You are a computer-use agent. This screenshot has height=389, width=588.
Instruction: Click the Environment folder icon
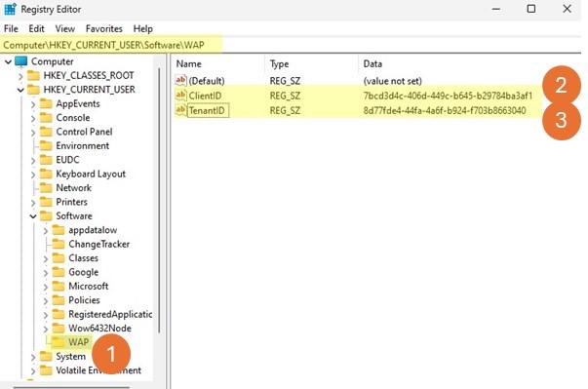[46, 146]
